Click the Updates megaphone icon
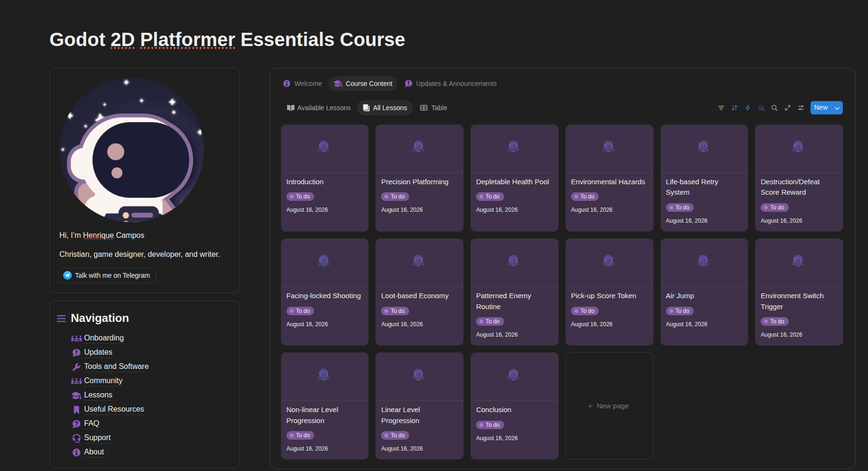Image resolution: width=868 pixels, height=471 pixels. tap(76, 352)
